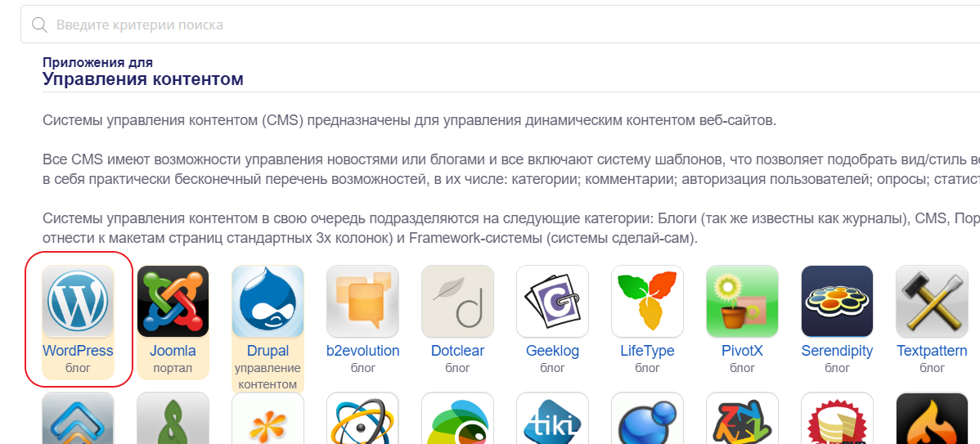Select the PivotX flower pot icon
The image size is (980, 444).
pos(742,301)
